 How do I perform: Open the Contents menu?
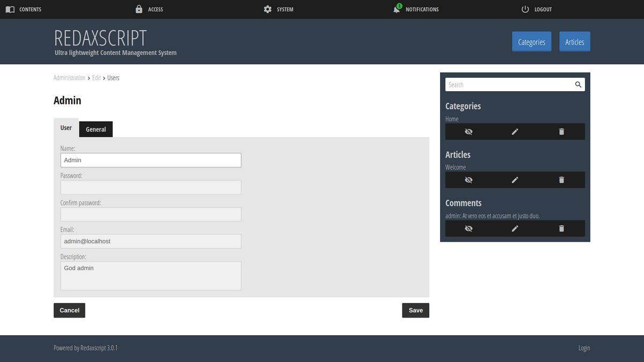(24, 9)
